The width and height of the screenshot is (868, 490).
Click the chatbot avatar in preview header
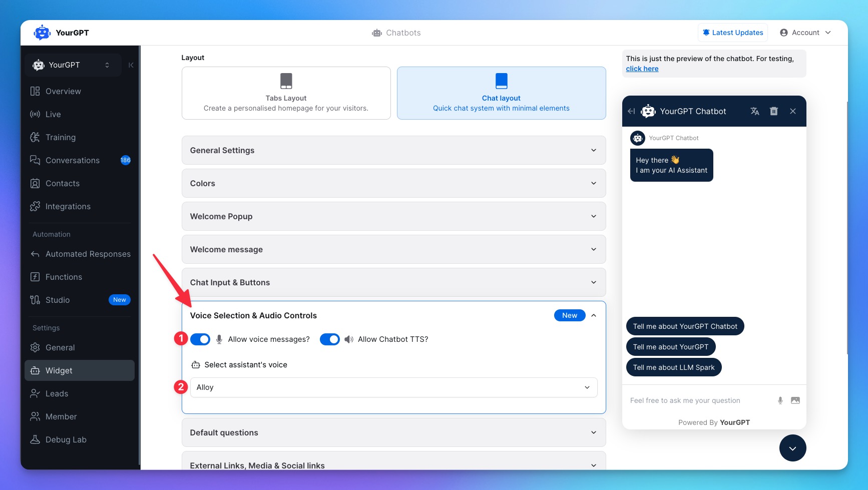(x=648, y=111)
